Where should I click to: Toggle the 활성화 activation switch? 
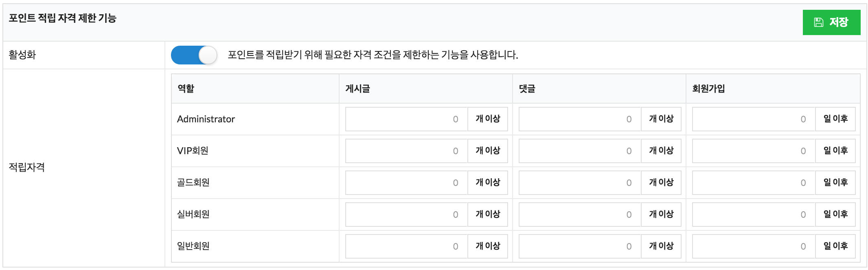[x=194, y=55]
